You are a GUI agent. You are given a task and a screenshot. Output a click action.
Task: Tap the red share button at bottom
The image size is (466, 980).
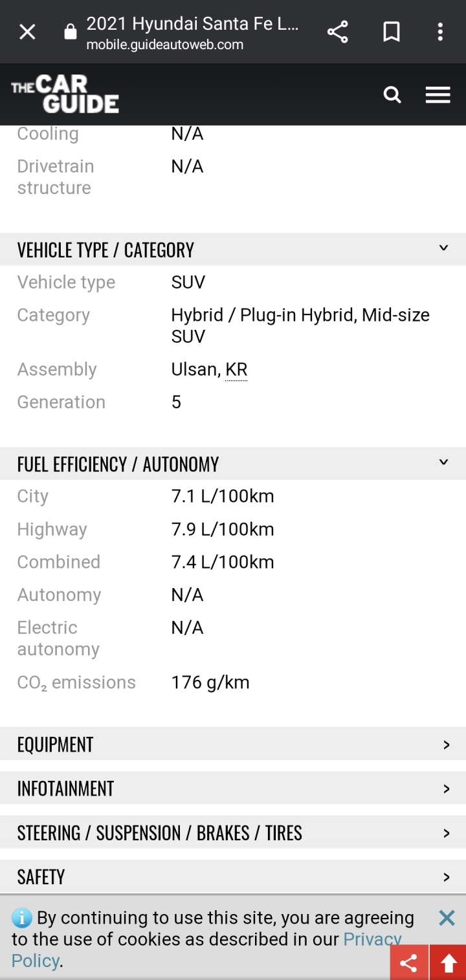pyautogui.click(x=408, y=963)
